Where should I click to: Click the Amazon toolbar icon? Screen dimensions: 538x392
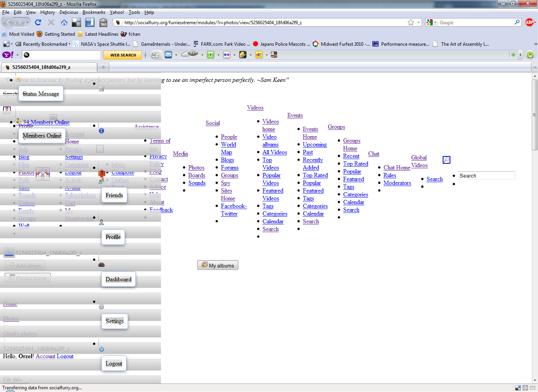coord(274,55)
